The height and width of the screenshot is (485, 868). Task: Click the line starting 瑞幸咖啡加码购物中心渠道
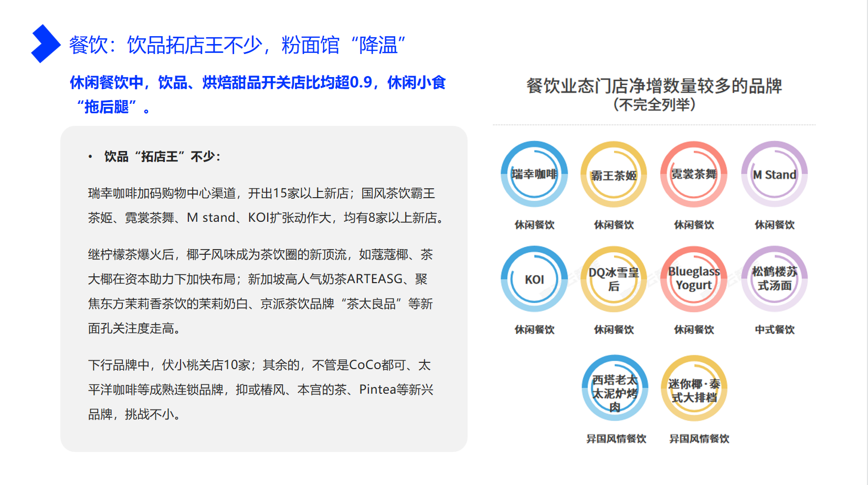point(261,193)
